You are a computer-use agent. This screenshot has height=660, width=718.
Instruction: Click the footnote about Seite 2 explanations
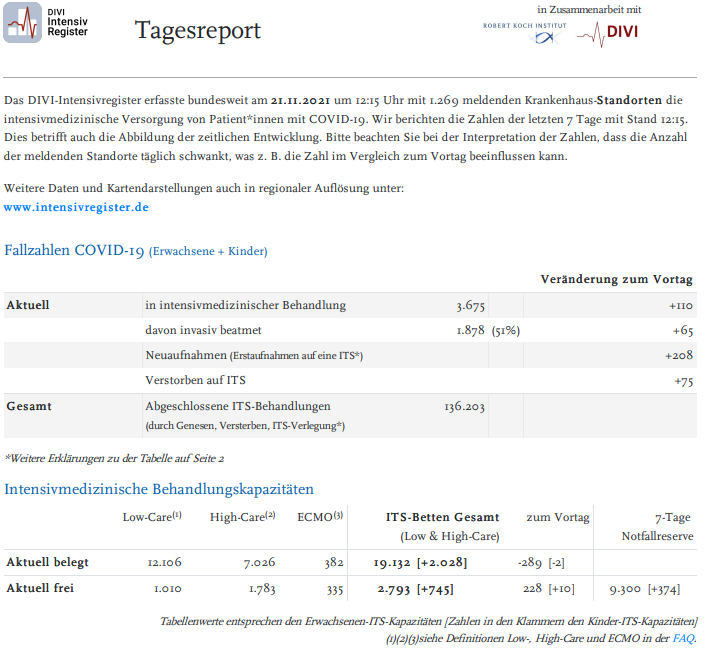pos(114,457)
